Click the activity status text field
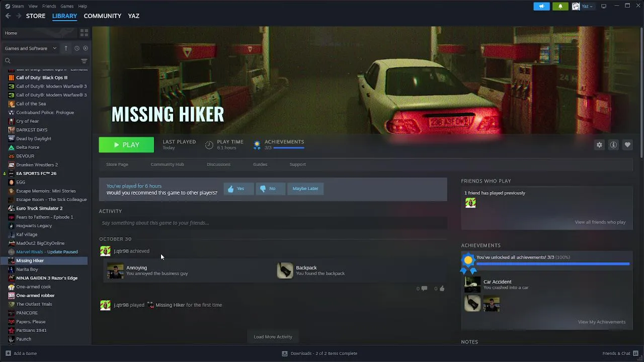Image resolution: width=644 pixels, height=362 pixels. coord(273,223)
